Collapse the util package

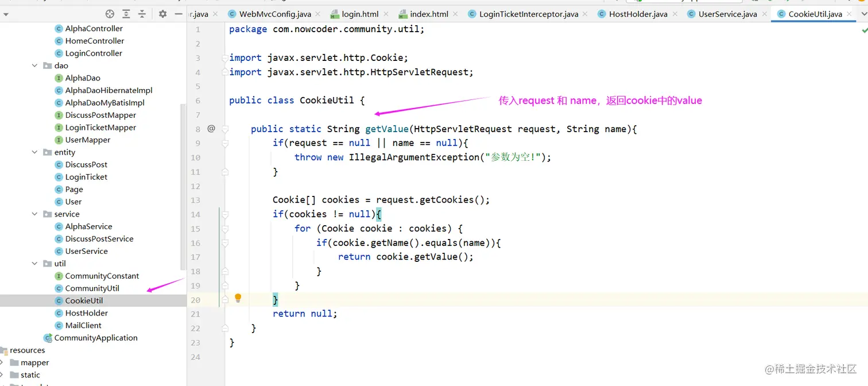click(35, 264)
